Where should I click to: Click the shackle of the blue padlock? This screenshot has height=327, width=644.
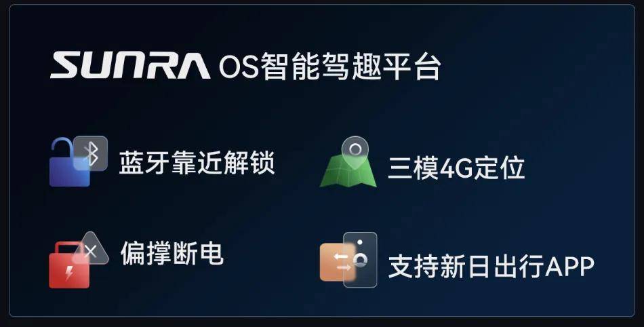(x=62, y=149)
